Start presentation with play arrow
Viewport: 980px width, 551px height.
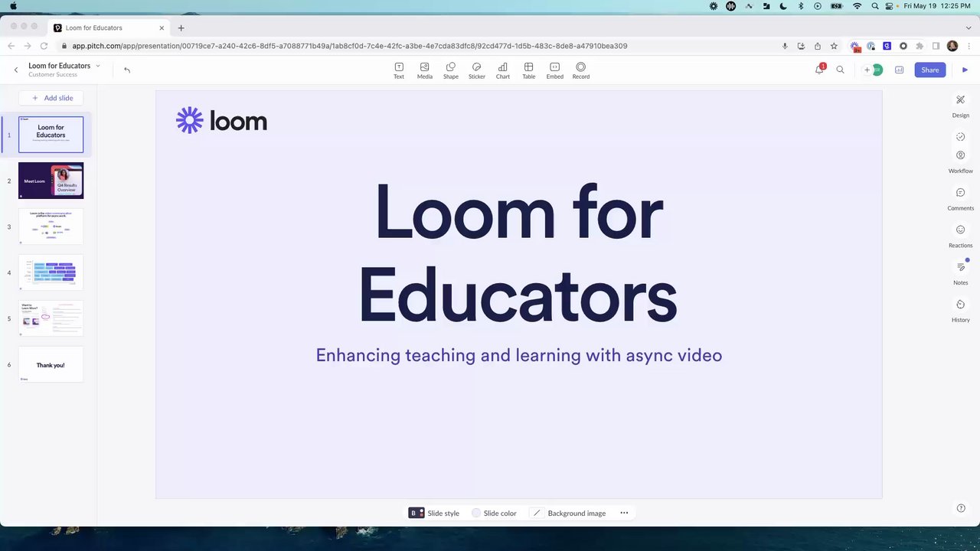965,70
